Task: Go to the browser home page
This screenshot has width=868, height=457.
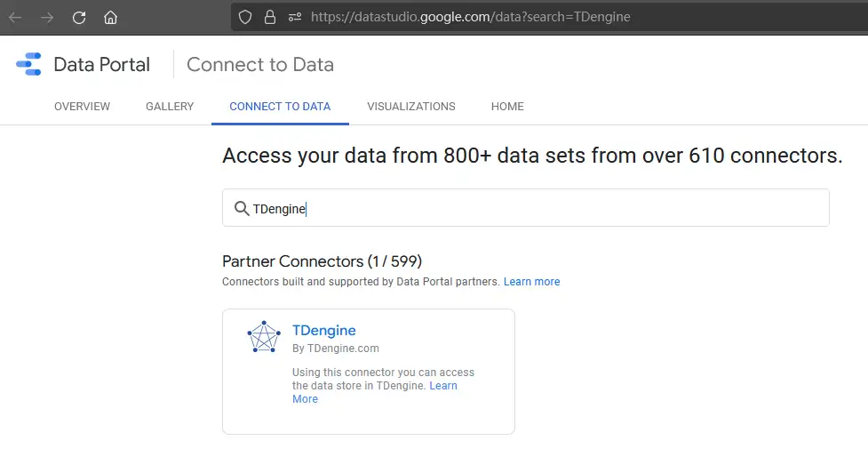Action: 110,17
